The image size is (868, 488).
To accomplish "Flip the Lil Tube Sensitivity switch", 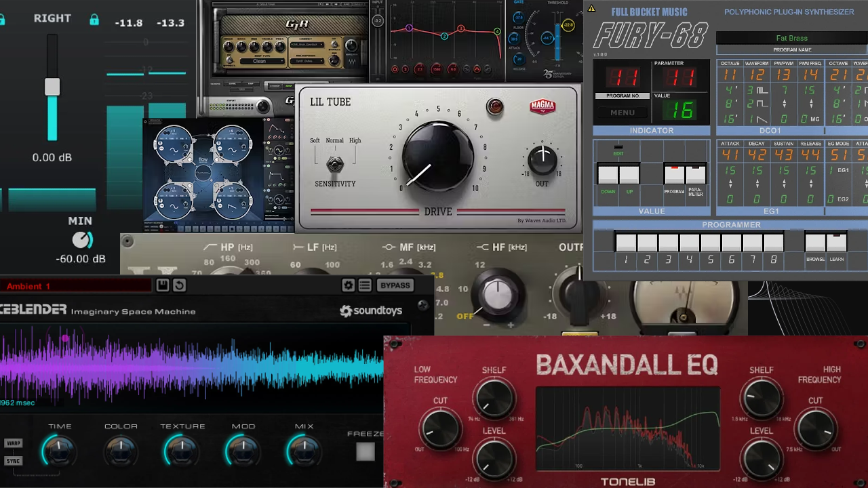I will tap(335, 165).
